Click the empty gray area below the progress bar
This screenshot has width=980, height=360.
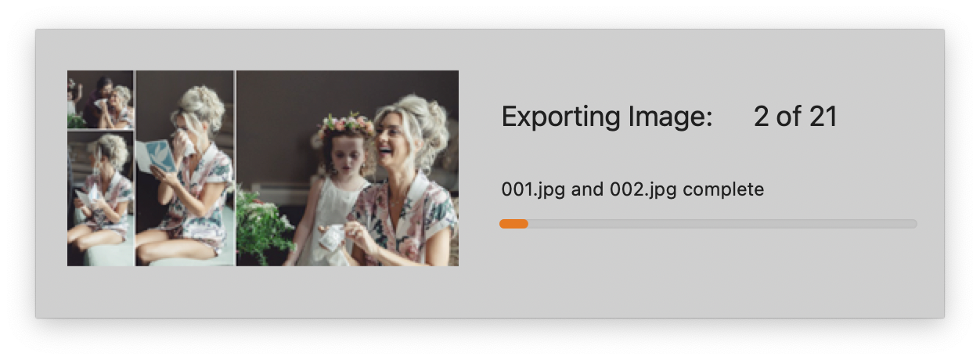[x=708, y=274]
